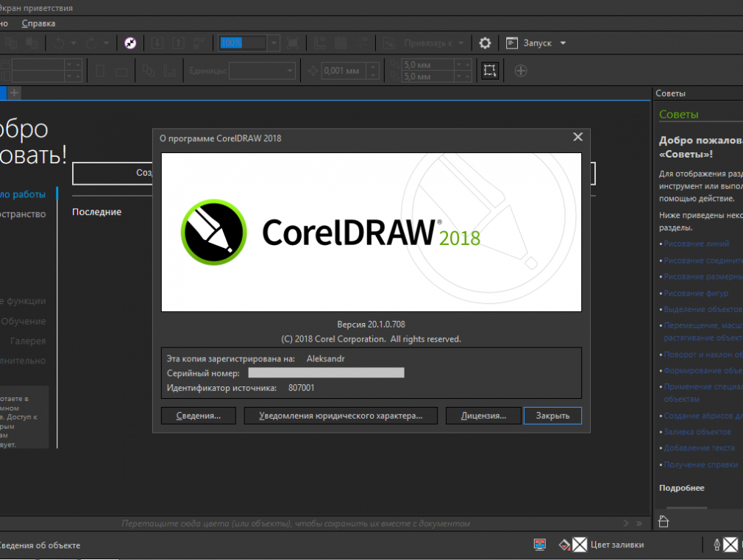Toggle Show guidelines in the toolbar

363,43
